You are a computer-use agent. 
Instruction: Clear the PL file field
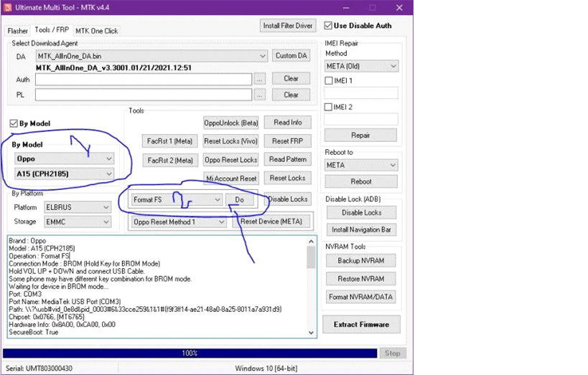click(291, 95)
